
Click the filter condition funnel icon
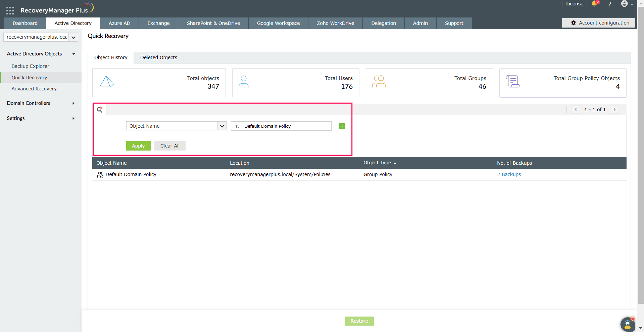[x=237, y=126]
